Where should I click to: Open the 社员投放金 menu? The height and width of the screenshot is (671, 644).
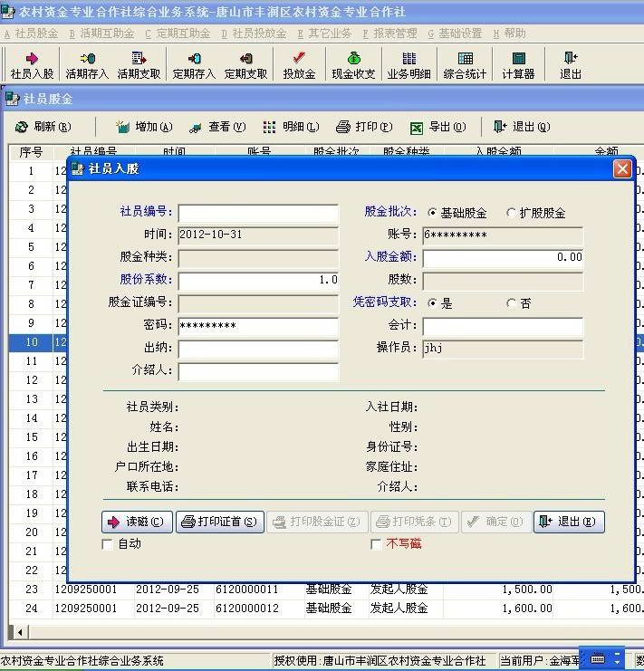coord(254,34)
